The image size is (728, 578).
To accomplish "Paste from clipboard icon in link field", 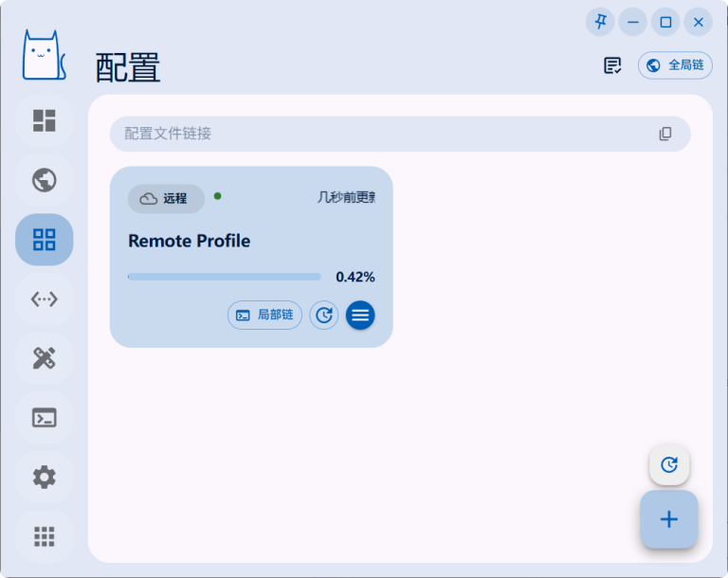I will [665, 134].
